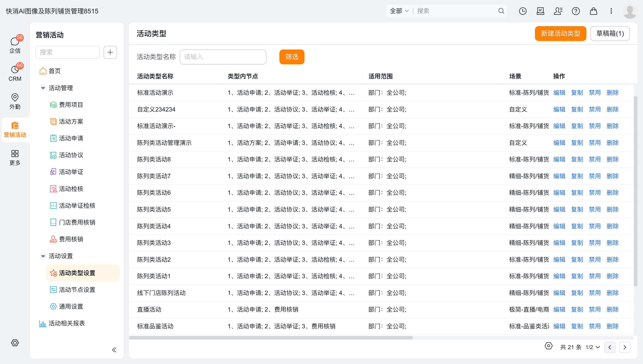
Task: Click the contacts icon in top bar
Action: [x=558, y=11]
